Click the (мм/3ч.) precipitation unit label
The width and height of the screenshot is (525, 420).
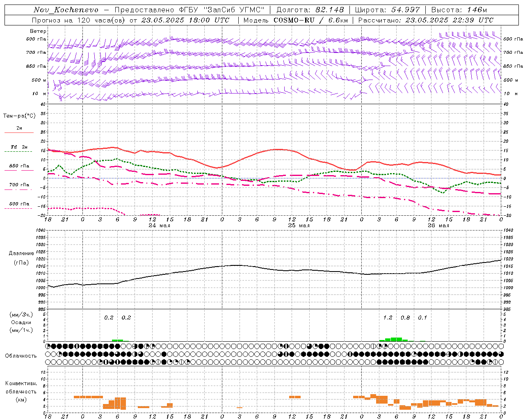pos(21,315)
